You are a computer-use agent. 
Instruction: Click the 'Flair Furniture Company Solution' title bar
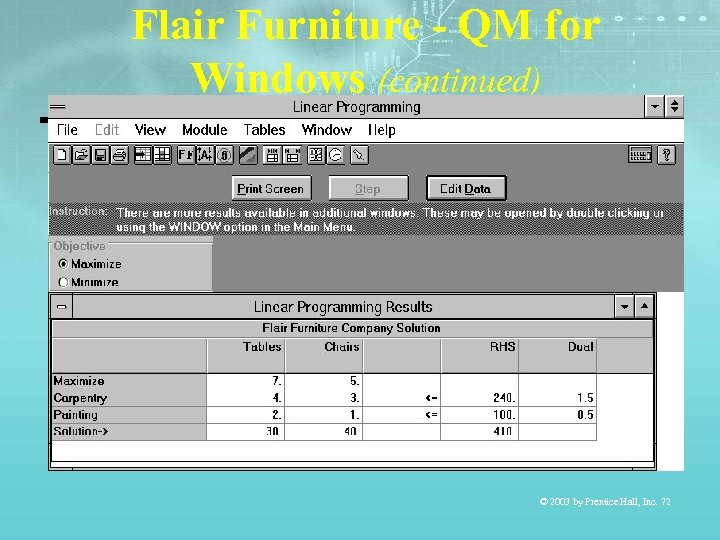coord(352,328)
